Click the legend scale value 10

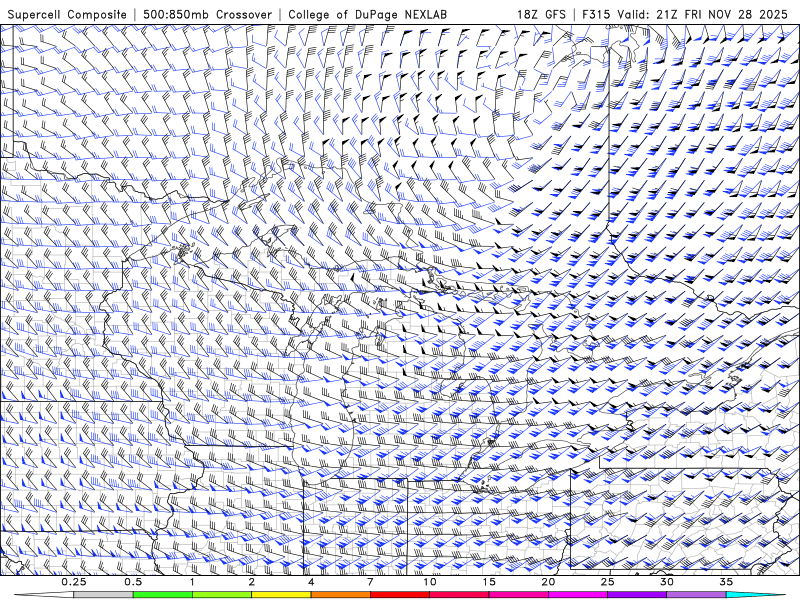point(430,582)
